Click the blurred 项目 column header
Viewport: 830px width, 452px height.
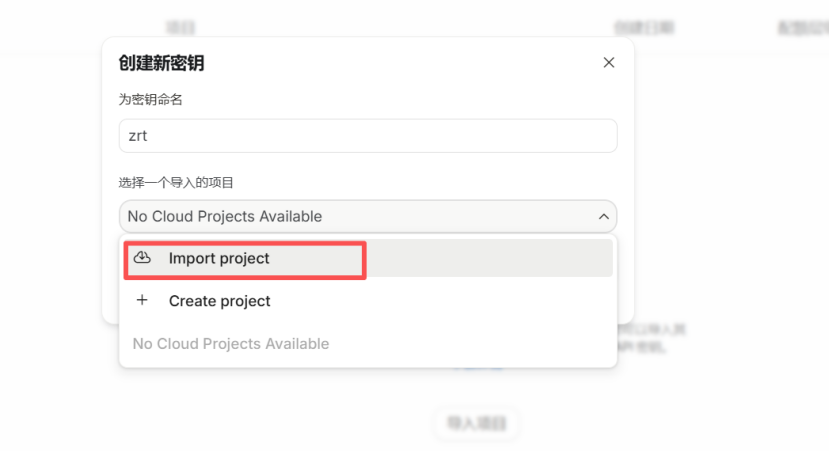click(x=180, y=27)
